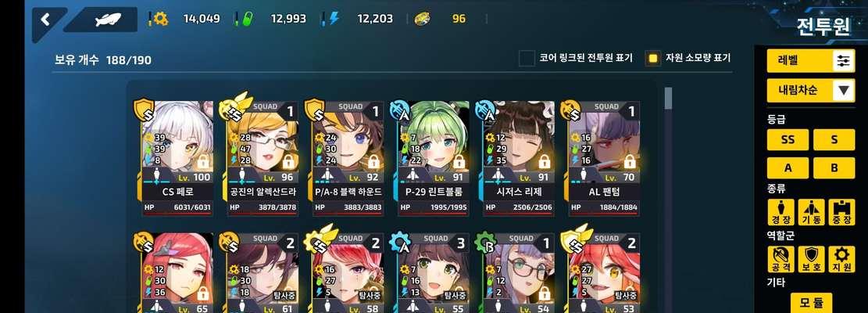This screenshot has width=868, height=313.
Task: Filter by 기동 flying unit type
Action: (811, 213)
